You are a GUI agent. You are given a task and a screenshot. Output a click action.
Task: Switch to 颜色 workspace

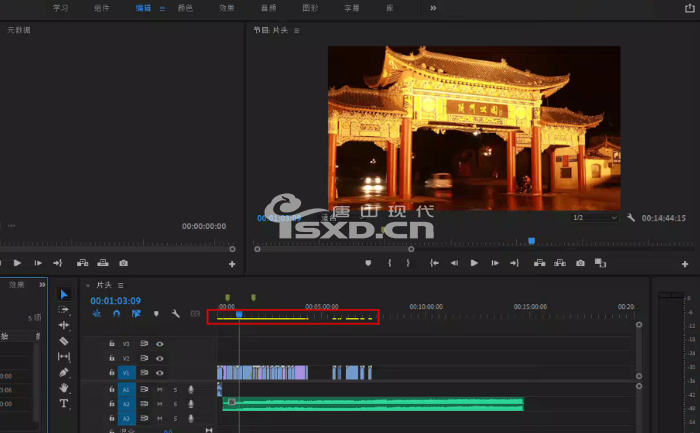(185, 8)
